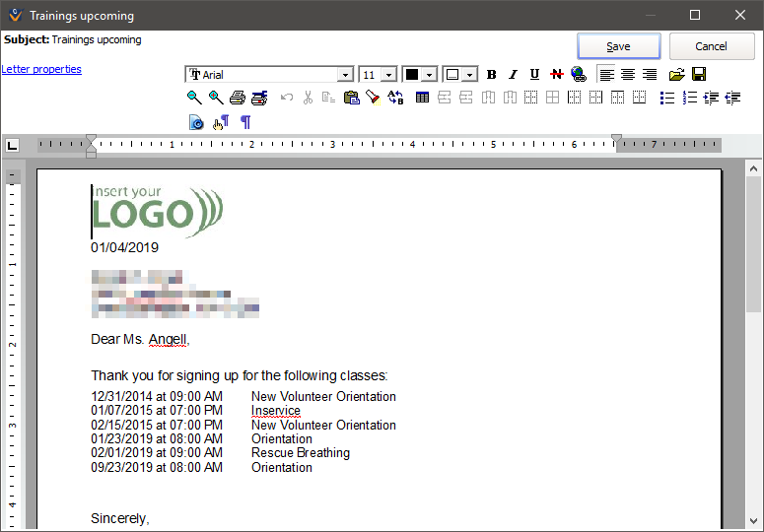Screen dimensions: 764x532
Task: Open the Arial font dropdown
Action: [345, 75]
